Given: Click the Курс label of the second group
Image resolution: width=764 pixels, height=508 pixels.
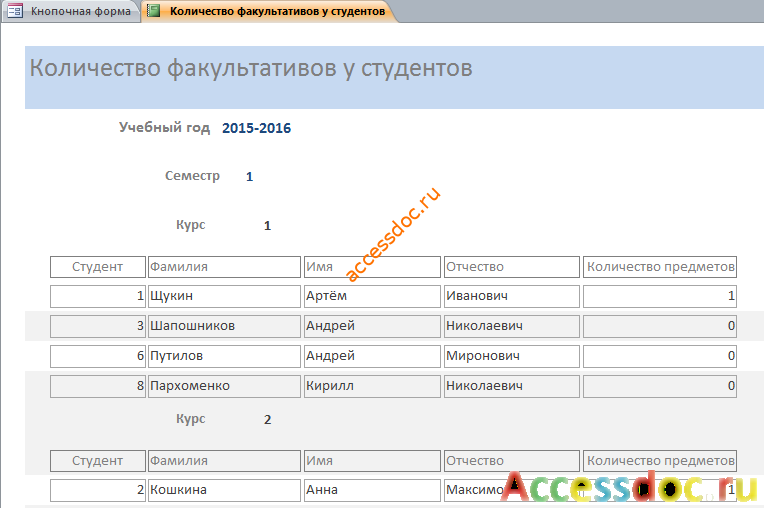Looking at the screenshot, I should pos(191,419).
